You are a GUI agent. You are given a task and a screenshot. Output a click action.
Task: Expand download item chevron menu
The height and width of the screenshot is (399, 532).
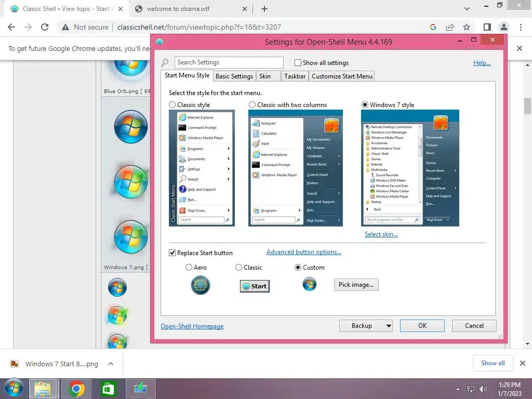coord(111,364)
